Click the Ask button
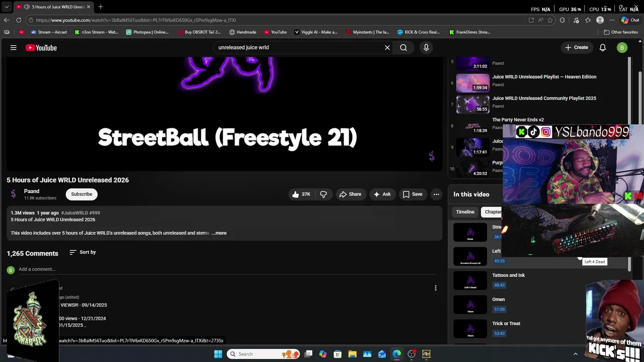Screen dimensions: 644x362 coord(382,195)
